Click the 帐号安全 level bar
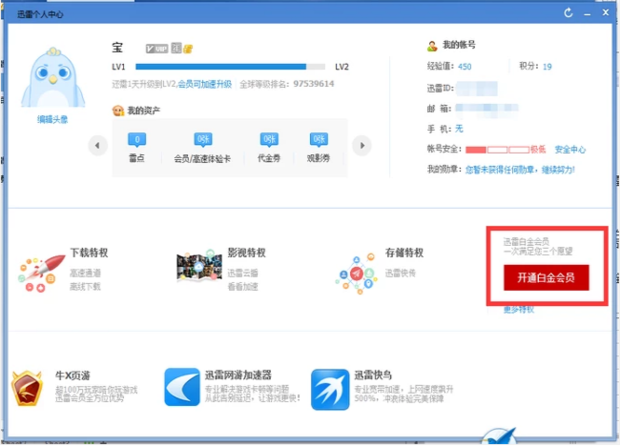 [x=497, y=149]
